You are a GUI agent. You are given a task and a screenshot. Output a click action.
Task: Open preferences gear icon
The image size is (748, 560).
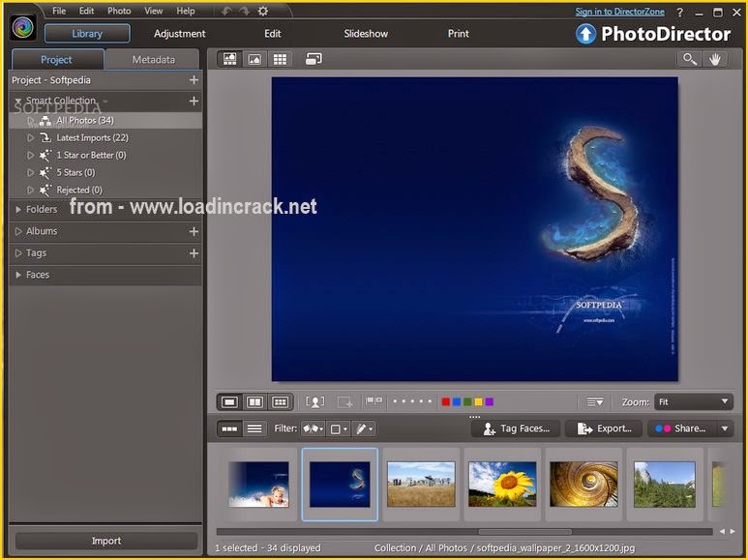[263, 11]
